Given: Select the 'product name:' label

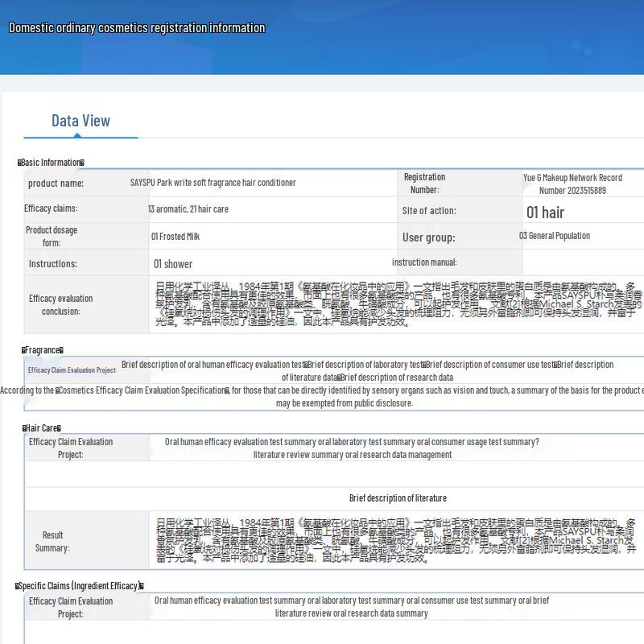Looking at the screenshot, I should pyautogui.click(x=56, y=184).
